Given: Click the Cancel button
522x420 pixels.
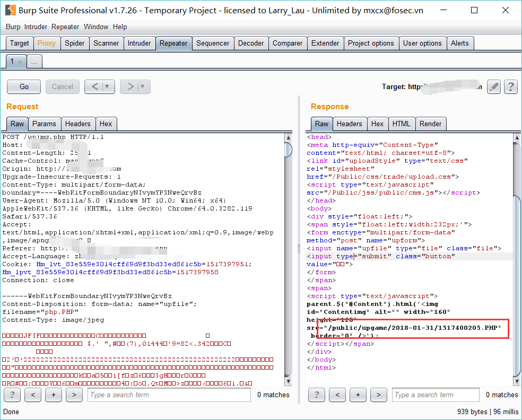Looking at the screenshot, I should [63, 86].
